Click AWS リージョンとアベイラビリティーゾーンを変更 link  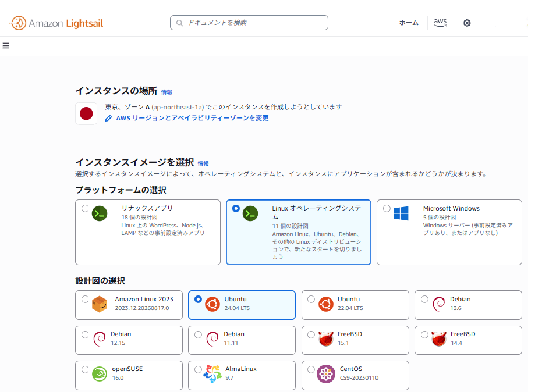(192, 118)
